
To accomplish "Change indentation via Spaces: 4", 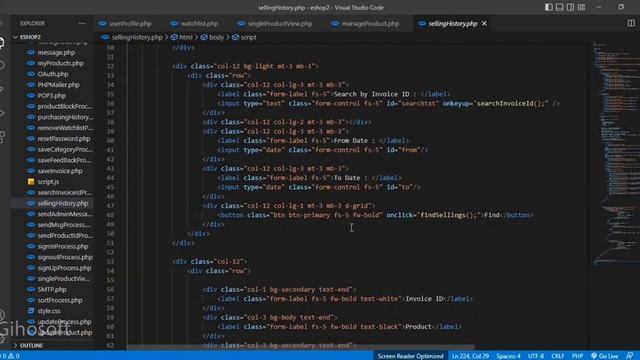I will (508, 356).
